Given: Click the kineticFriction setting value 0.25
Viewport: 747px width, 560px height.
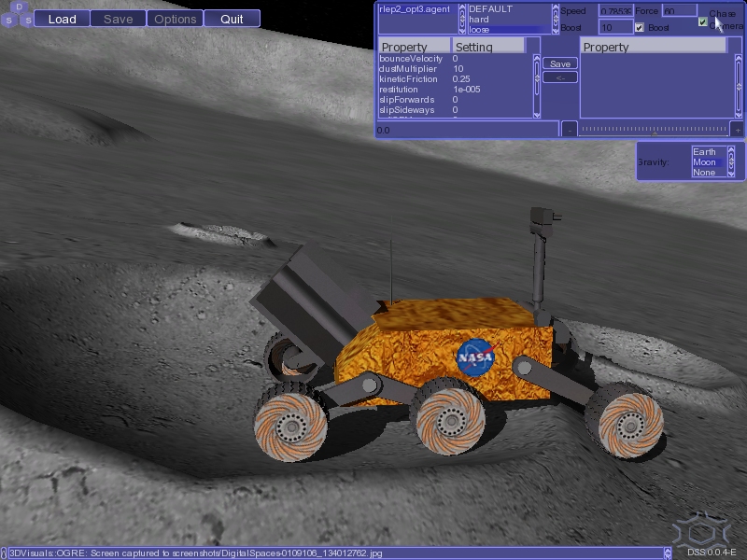Looking at the screenshot, I should click(x=461, y=79).
